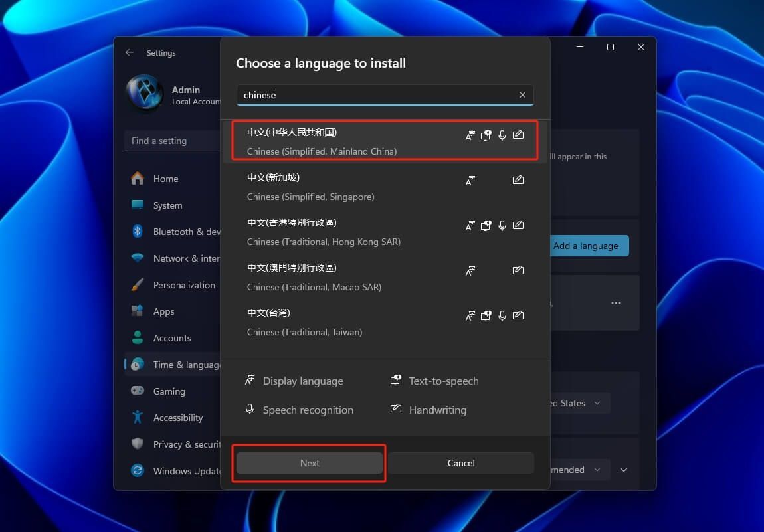Open the three-dot language options menu
This screenshot has height=532, width=764.
click(616, 303)
